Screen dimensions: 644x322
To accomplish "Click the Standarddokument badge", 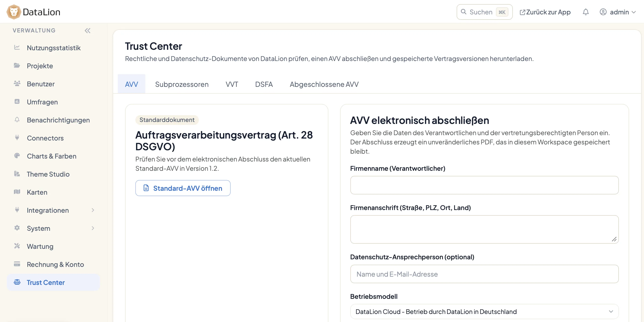I will tap(167, 120).
